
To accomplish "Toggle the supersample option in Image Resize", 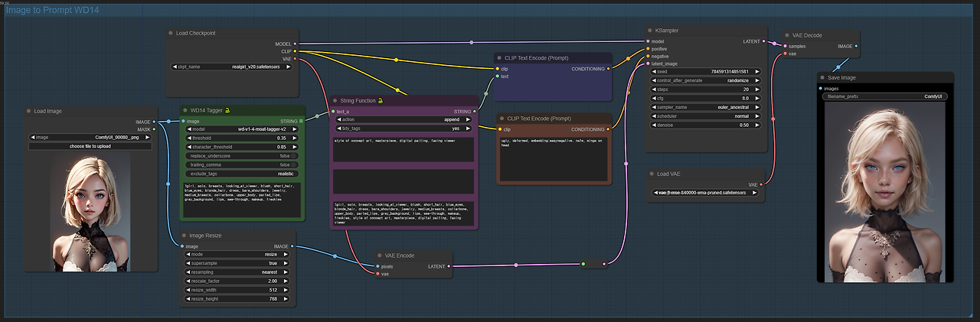I will [x=239, y=263].
